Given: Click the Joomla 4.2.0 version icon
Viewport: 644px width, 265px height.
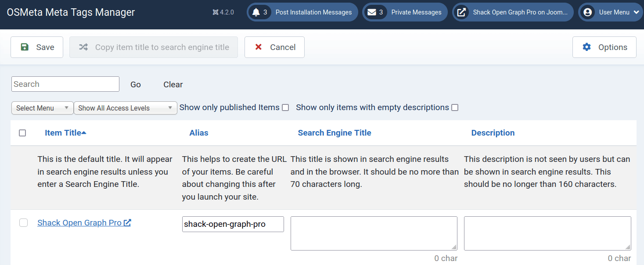Looking at the screenshot, I should point(215,12).
